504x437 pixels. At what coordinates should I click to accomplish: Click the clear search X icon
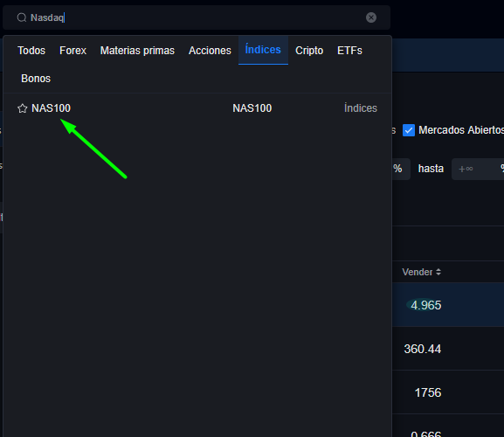pyautogui.click(x=371, y=17)
